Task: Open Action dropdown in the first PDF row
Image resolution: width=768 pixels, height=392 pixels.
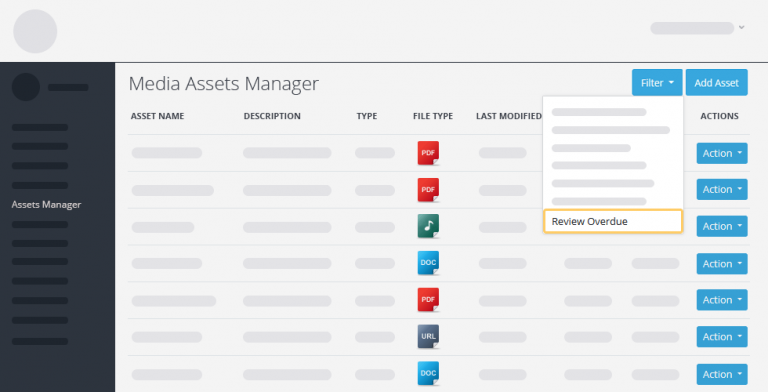Action: (722, 153)
